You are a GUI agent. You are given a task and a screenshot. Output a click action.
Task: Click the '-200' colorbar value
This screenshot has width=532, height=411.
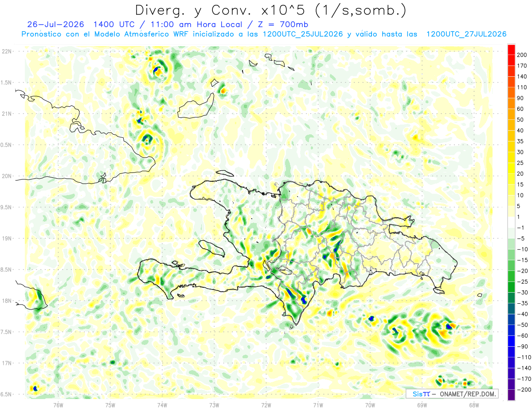(524, 390)
